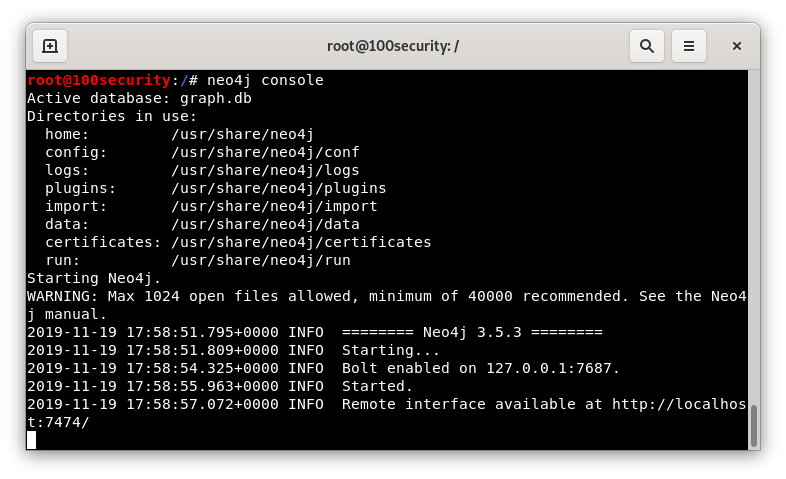The height and width of the screenshot is (479, 786).
Task: Click the certificates path /usr/share/neo4j/certificates
Action: 301,243
